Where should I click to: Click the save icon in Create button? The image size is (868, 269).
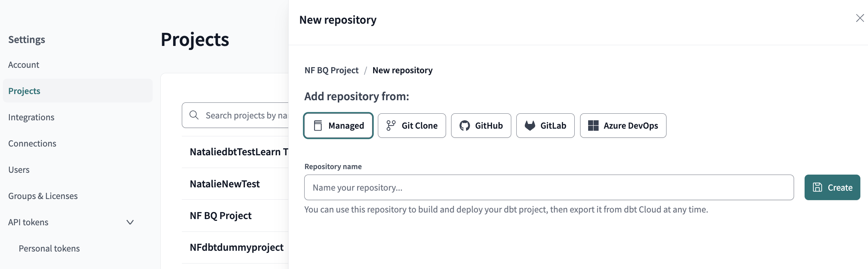[818, 187]
